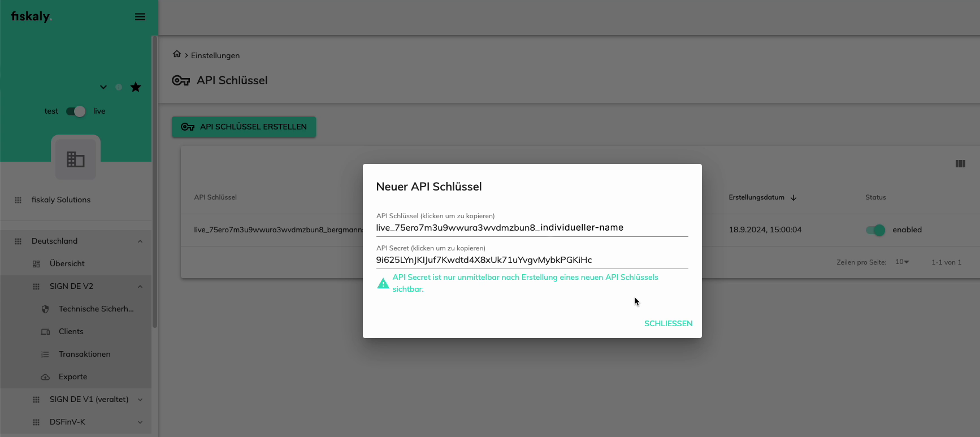Disable the enabled status toggle
This screenshot has width=980, height=437.
pos(875,230)
